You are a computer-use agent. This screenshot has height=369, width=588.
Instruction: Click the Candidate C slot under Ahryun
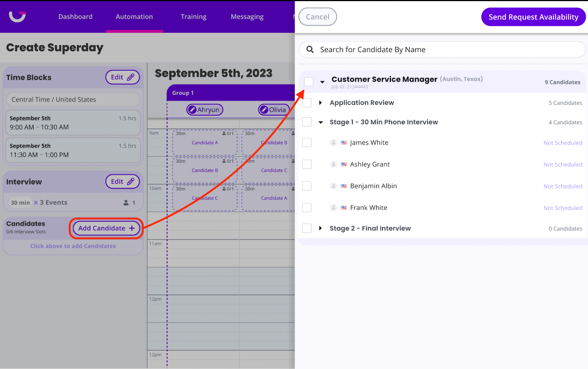pos(205,198)
